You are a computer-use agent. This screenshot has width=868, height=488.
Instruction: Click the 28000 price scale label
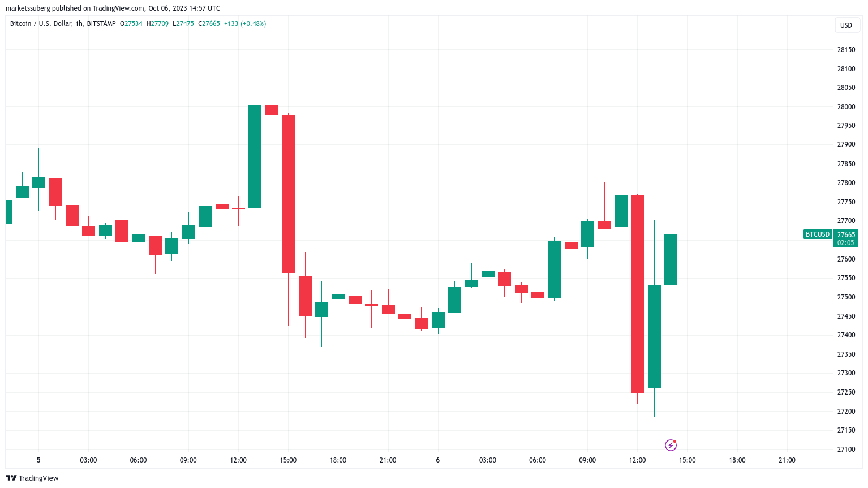(x=846, y=107)
